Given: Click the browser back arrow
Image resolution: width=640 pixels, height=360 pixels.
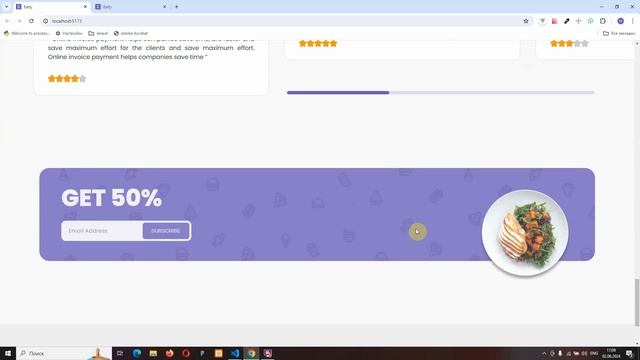Looking at the screenshot, I should [7, 21].
